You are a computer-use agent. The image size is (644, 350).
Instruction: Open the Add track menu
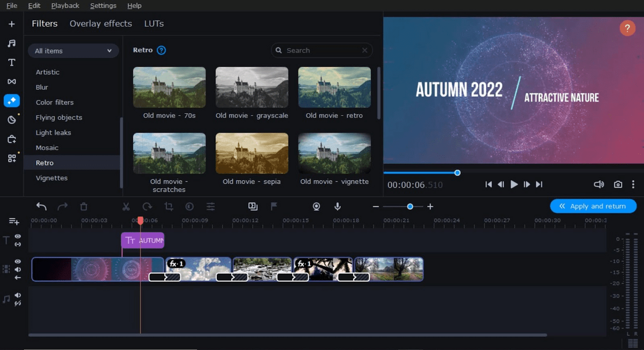pos(14,221)
